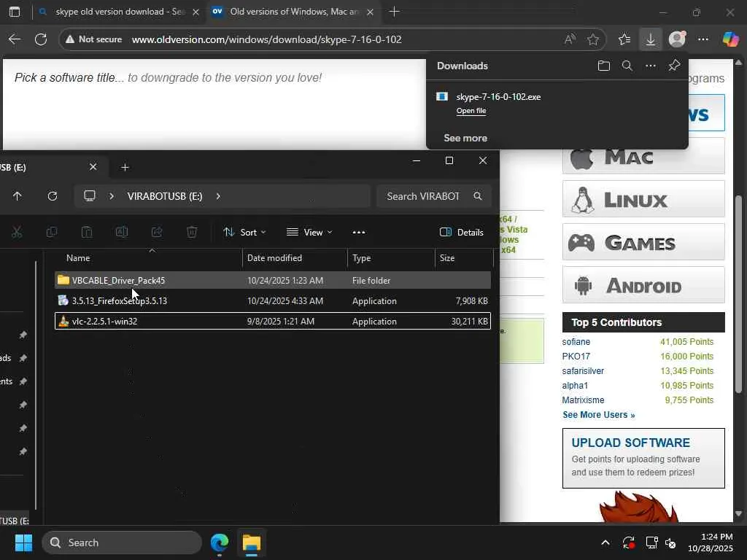Screen dimensions: 747x560
Task: Open the Mac category on oldversion.com
Action: [643, 156]
